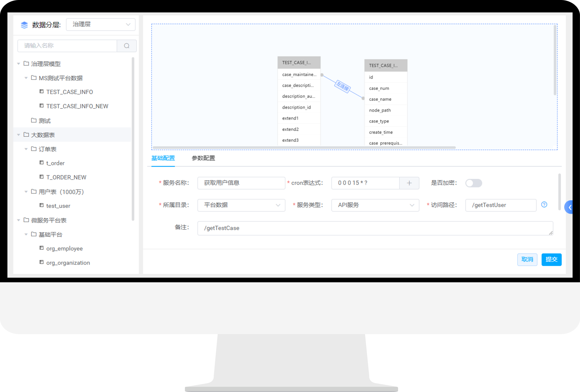This screenshot has height=392, width=580.
Task: Select the 基础配置 tab
Action: tap(163, 158)
